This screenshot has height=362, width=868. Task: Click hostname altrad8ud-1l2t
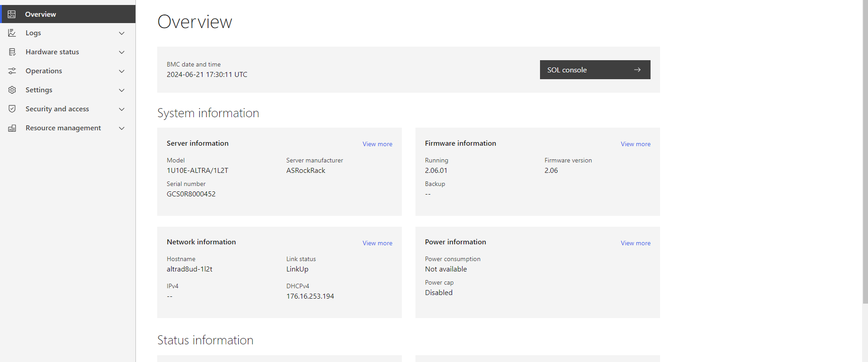(x=189, y=269)
